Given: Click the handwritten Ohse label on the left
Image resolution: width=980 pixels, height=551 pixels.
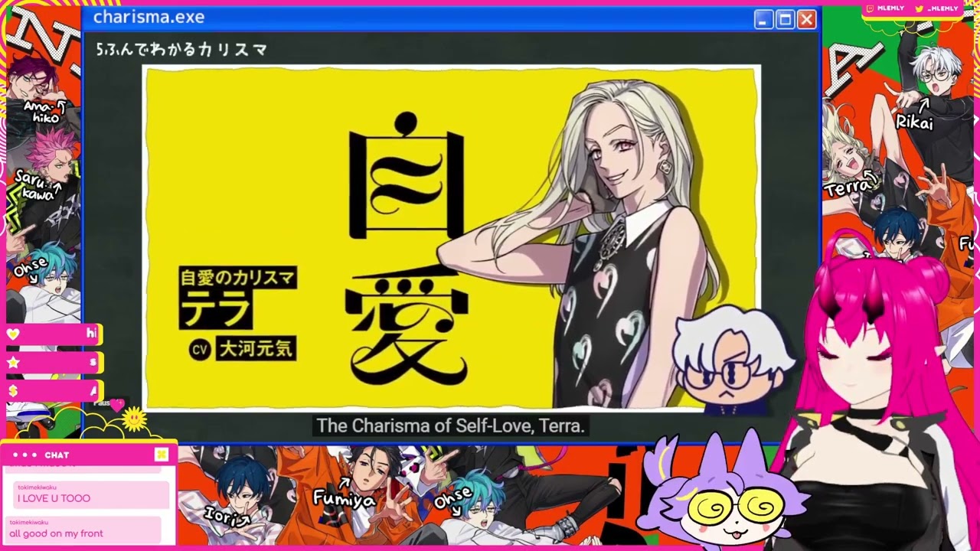Looking at the screenshot, I should coord(31,267).
